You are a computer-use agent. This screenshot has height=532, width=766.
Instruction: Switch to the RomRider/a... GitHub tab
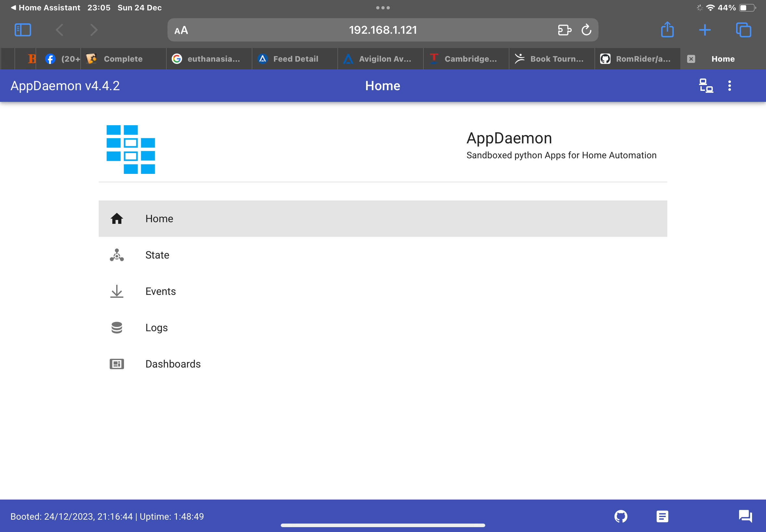coord(637,59)
